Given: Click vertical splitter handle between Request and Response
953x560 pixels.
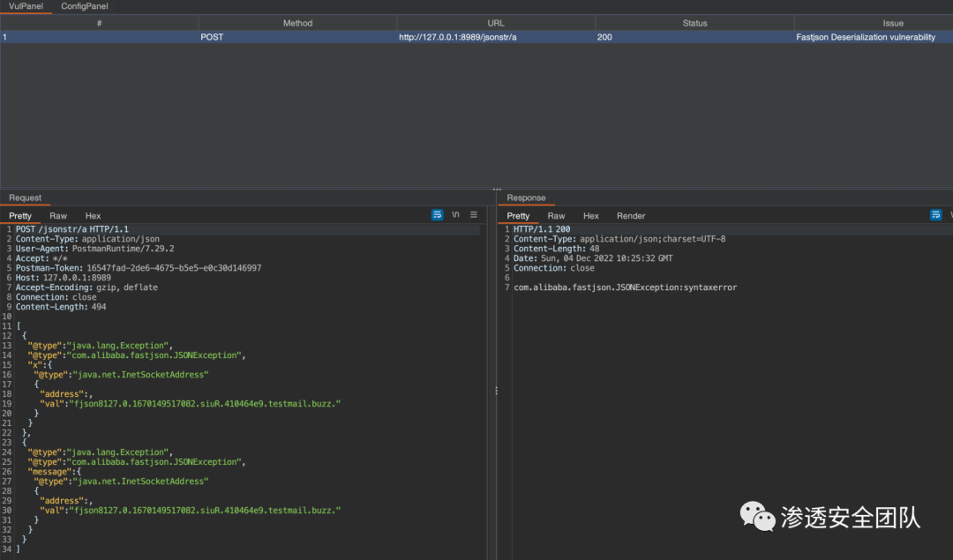Looking at the screenshot, I should (x=496, y=392).
